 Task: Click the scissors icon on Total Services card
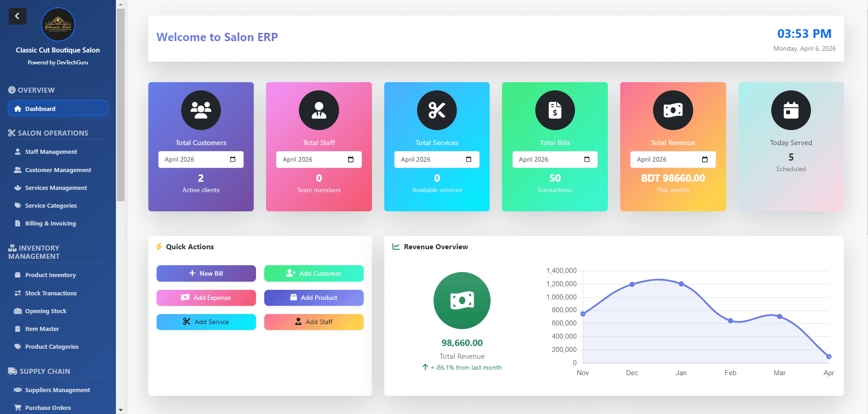[x=437, y=110]
